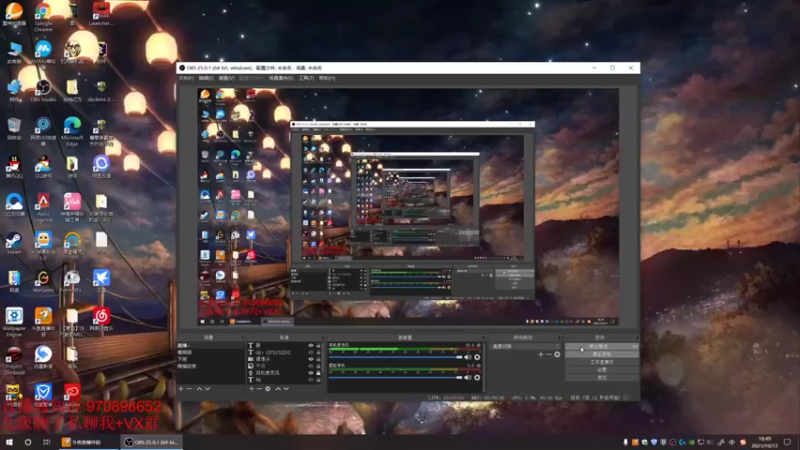
Task: Adjust desktop audio track volume slider
Action: coord(396,378)
